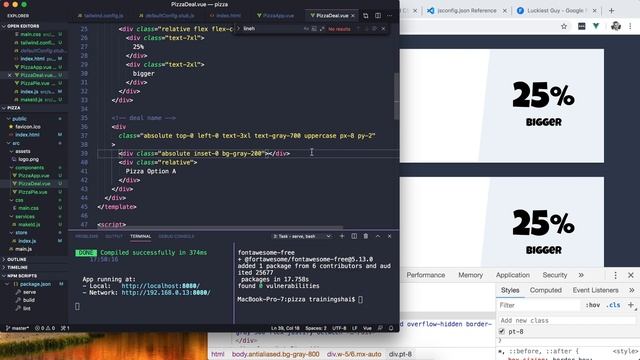Open favicon.ico in the explorer tree
This screenshot has width=640, height=360.
[x=28, y=127]
